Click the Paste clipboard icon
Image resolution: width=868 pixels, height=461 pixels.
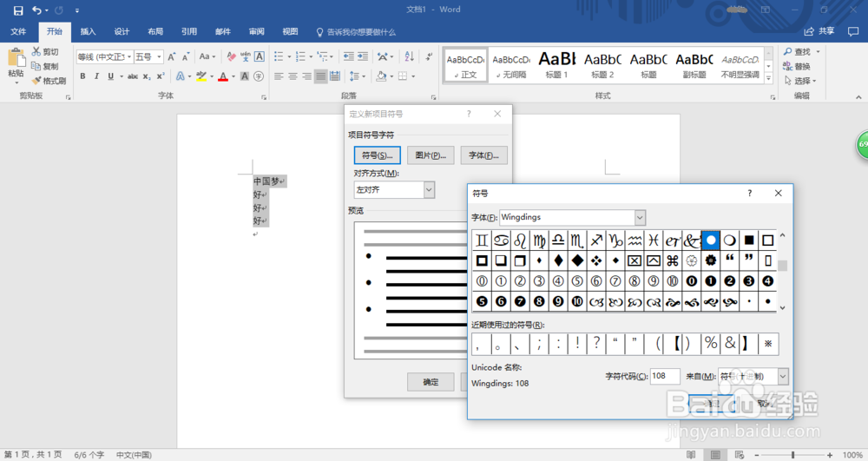(16, 59)
